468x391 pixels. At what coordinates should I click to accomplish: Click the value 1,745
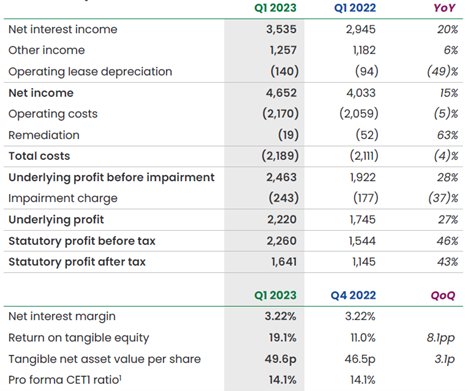363,220
